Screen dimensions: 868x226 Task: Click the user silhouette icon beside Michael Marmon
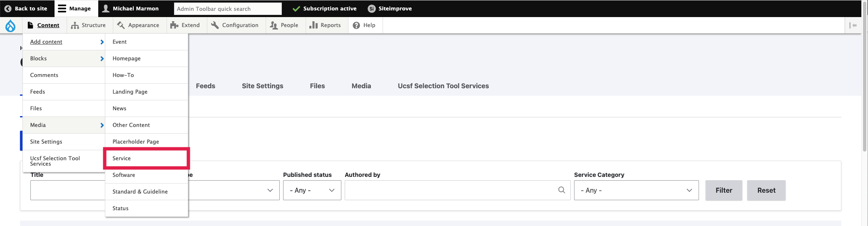(106, 8)
